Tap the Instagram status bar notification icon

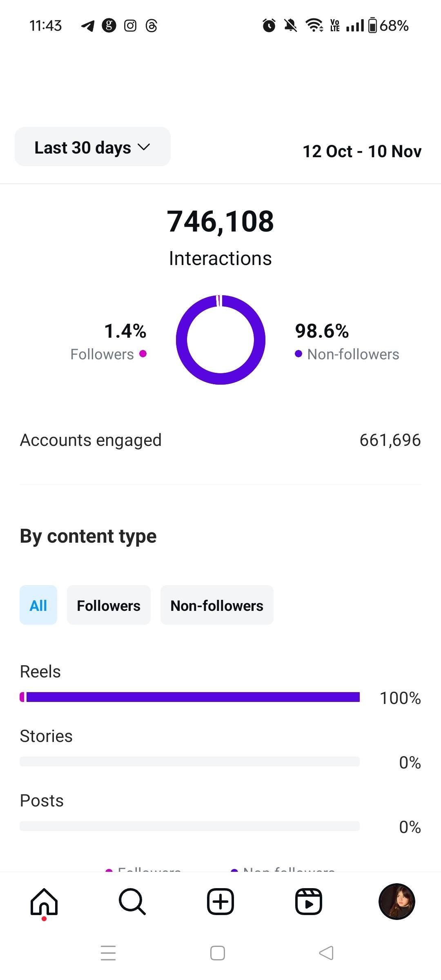pyautogui.click(x=130, y=26)
